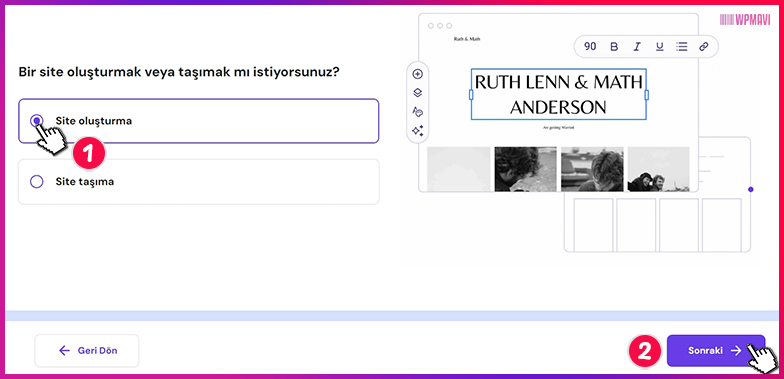Click the 'Site taşıma' label text

pyautogui.click(x=84, y=182)
